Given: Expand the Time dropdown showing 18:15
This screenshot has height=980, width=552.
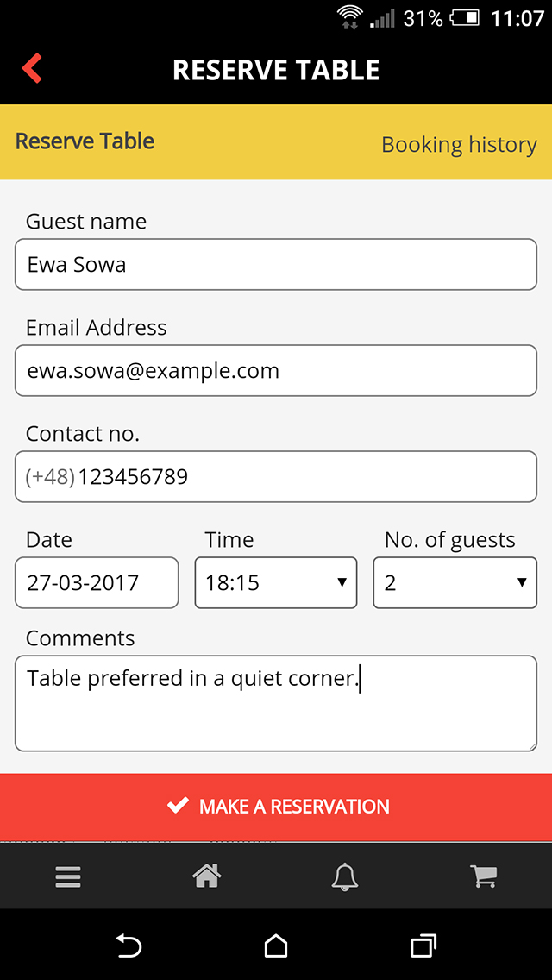Looking at the screenshot, I should [x=276, y=583].
